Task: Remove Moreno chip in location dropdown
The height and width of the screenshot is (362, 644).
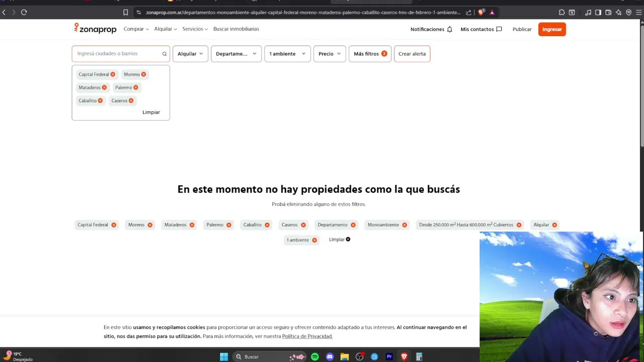Action: click(143, 74)
